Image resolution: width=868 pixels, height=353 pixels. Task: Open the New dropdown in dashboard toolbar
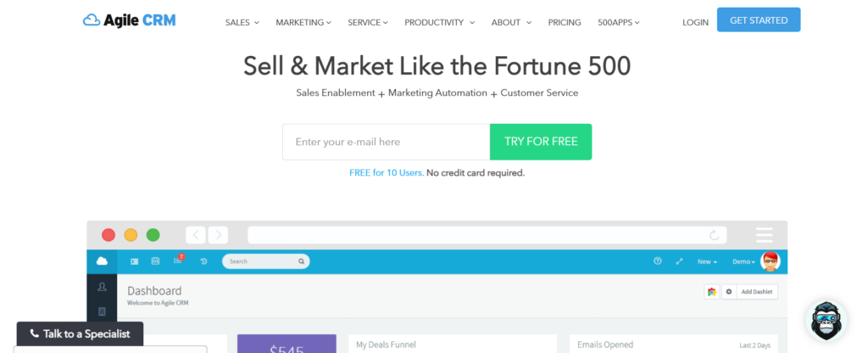[707, 261]
